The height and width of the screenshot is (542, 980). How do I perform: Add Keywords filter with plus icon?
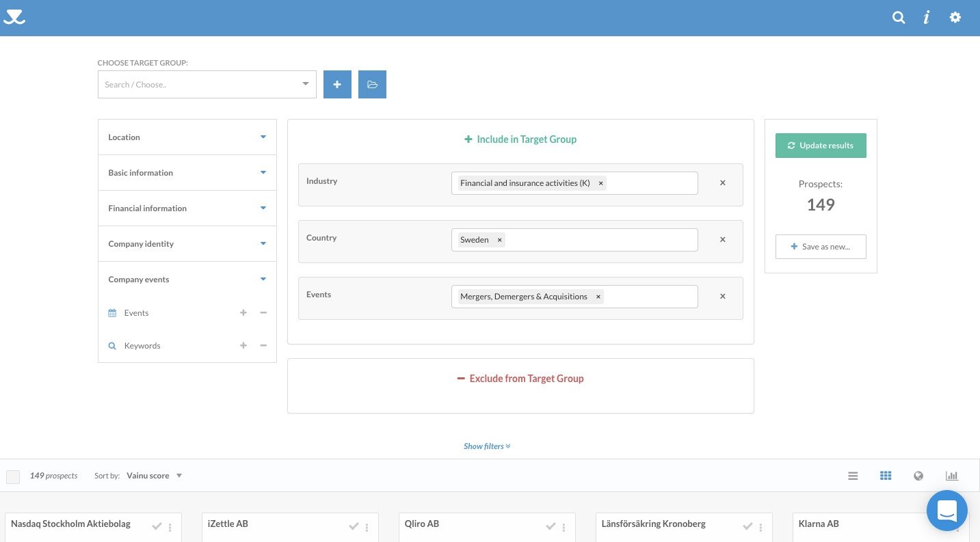[243, 346]
